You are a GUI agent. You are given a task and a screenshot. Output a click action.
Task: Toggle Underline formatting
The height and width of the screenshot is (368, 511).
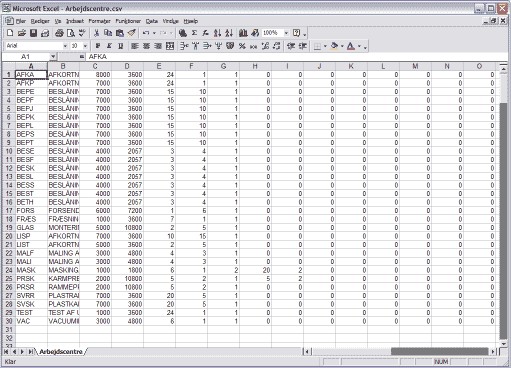tap(121, 46)
